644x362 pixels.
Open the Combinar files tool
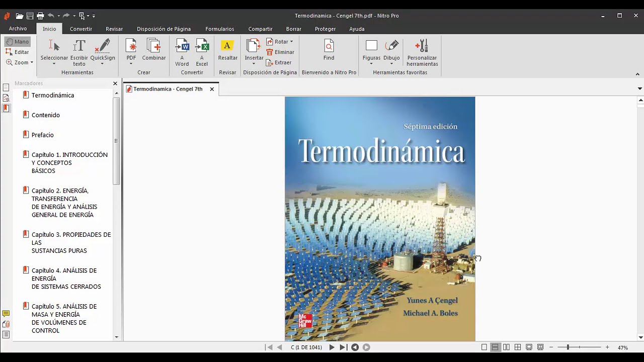154,50
